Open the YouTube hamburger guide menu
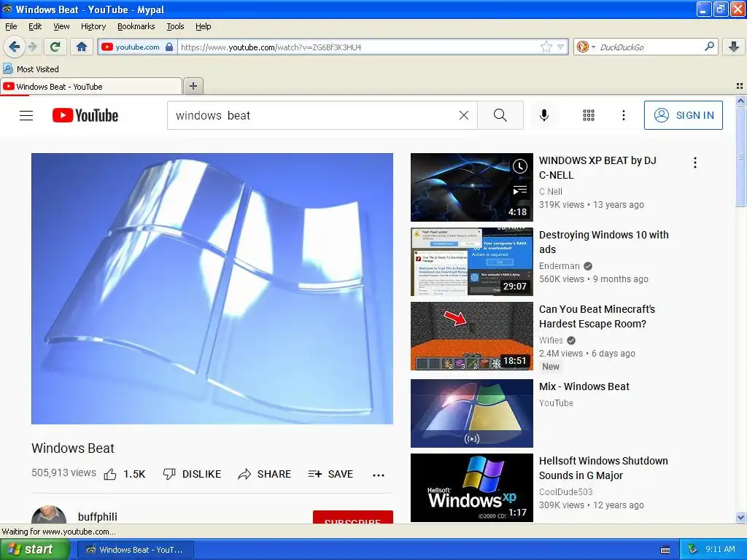 click(x=26, y=115)
